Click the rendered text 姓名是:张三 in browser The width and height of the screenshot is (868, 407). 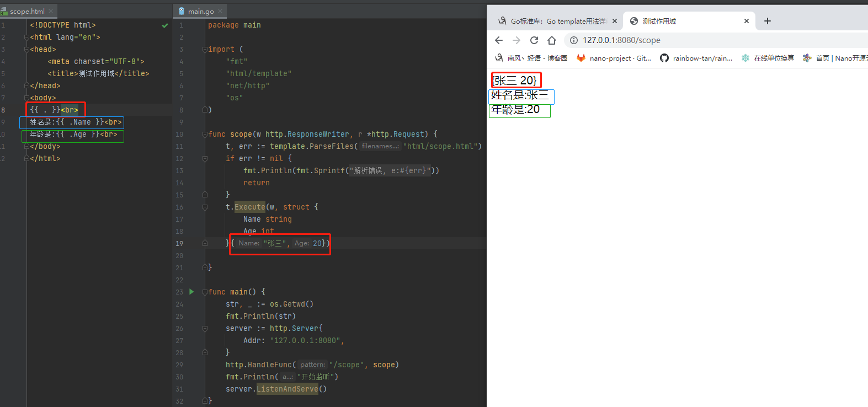[x=520, y=95]
